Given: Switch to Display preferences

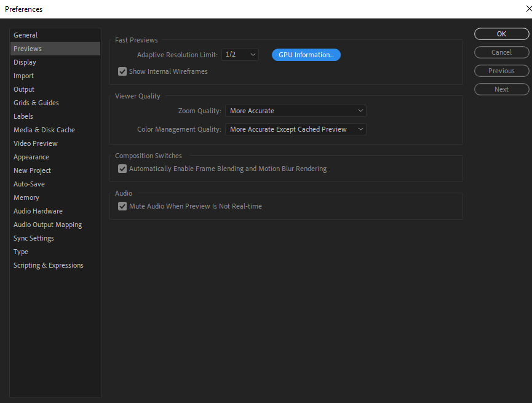Looking at the screenshot, I should coord(25,62).
